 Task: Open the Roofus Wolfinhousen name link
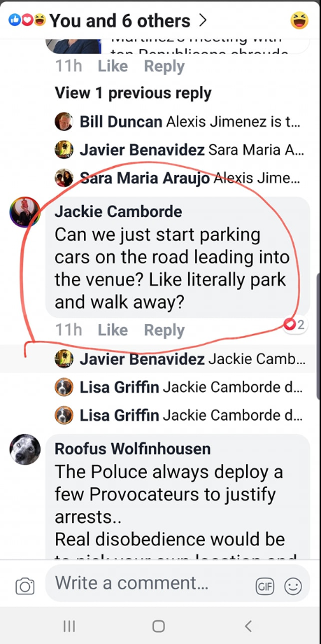pyautogui.click(x=133, y=449)
